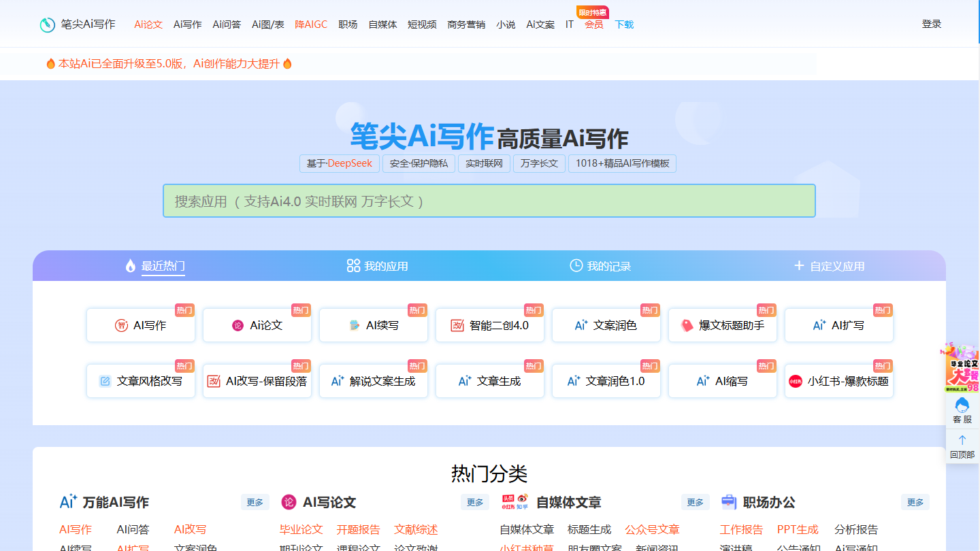
Task: Click the 下载 navigation link
Action: point(624,24)
